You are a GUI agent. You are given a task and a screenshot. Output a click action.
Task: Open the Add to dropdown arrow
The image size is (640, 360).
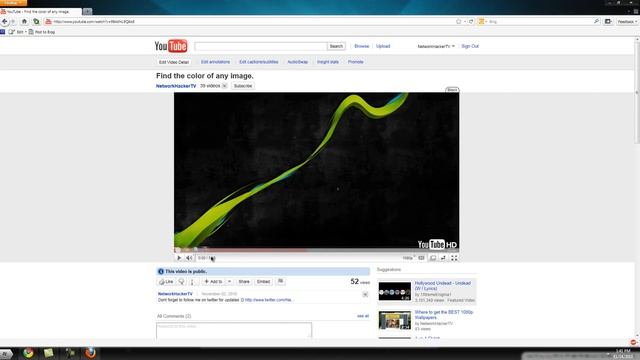point(229,282)
